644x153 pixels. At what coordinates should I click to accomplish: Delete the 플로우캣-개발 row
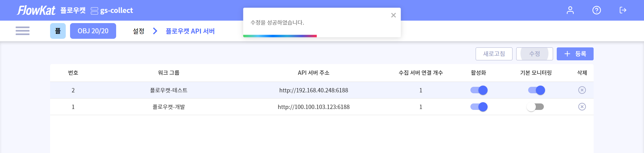[582, 107]
